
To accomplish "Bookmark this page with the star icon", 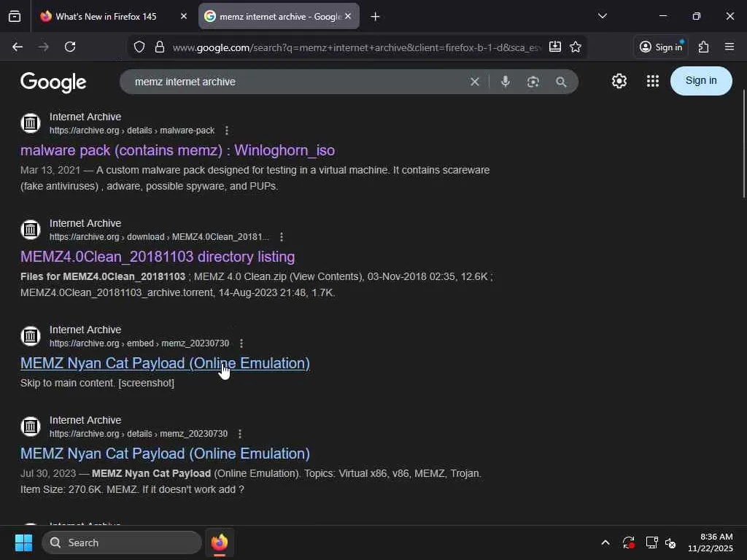I will tap(576, 47).
